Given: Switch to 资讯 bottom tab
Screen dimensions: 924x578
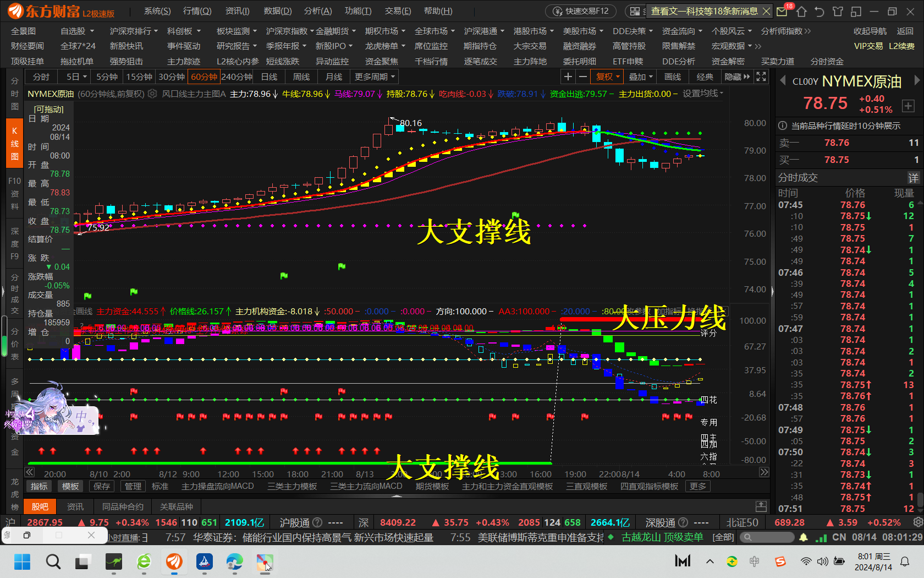Looking at the screenshot, I should click(x=75, y=506).
